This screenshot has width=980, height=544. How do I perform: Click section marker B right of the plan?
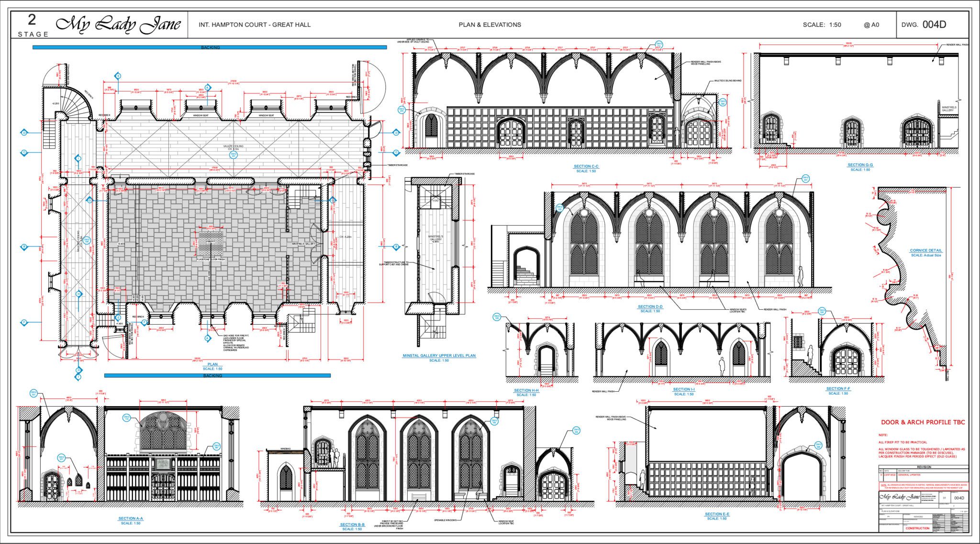point(396,247)
